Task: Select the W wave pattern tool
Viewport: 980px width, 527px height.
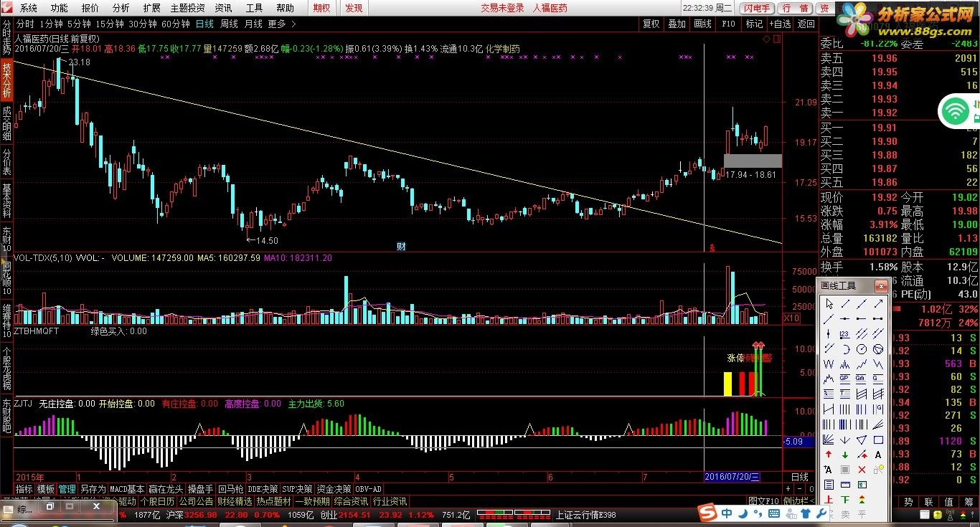Action: (x=829, y=364)
